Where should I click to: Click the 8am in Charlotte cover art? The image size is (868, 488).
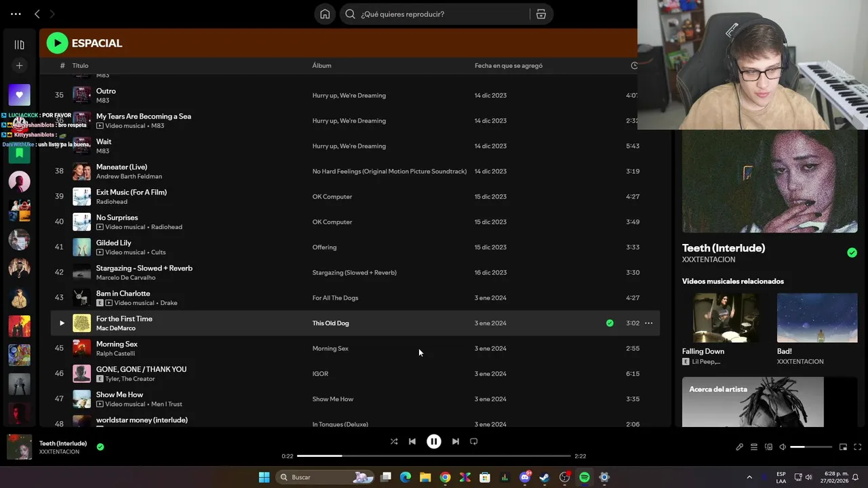(81, 298)
